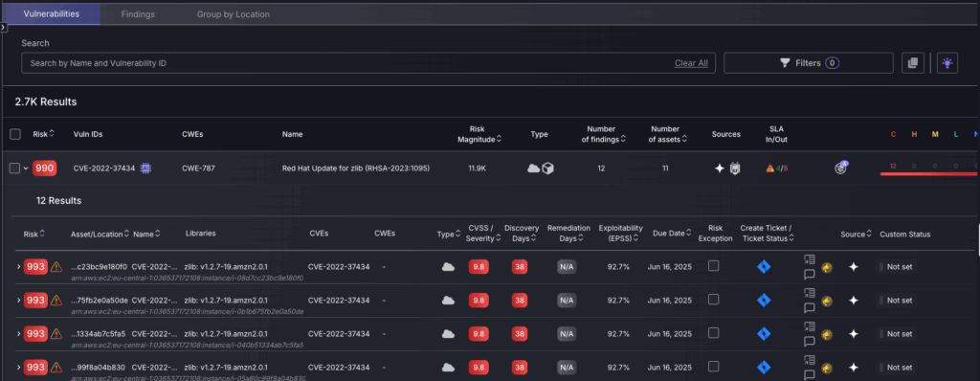Click the Clear All link
Screen dimensions: 980x381
[691, 63]
